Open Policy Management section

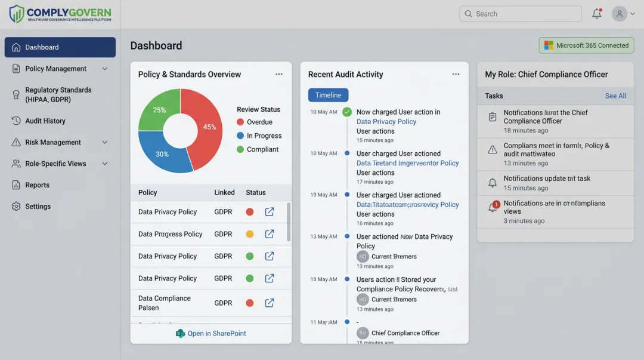click(60, 69)
